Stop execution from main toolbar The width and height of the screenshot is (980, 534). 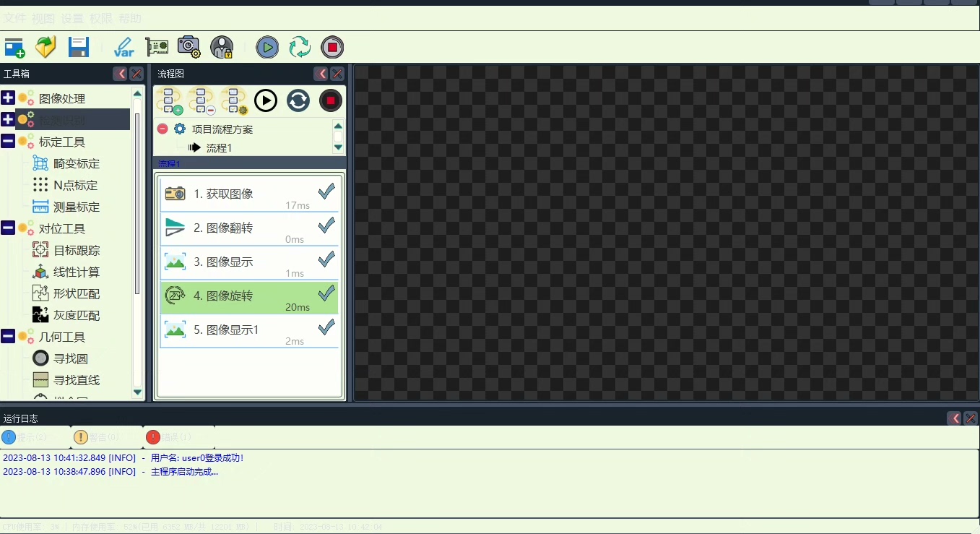point(332,48)
